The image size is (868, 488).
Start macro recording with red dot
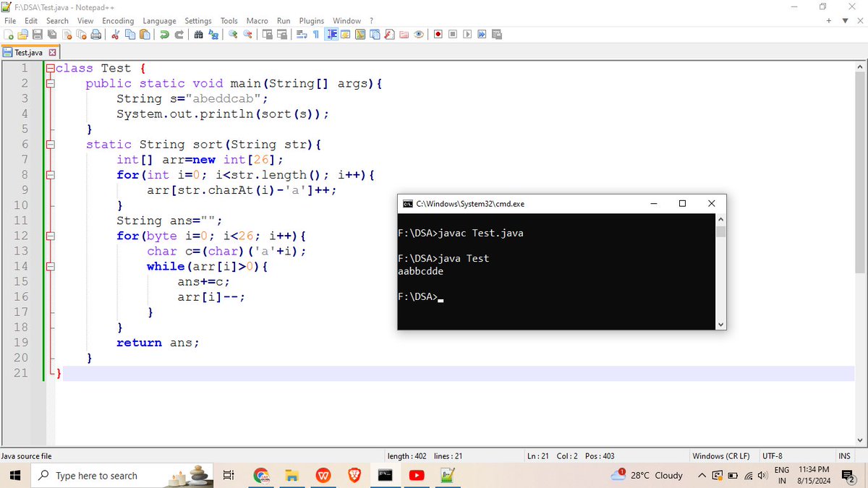(x=438, y=35)
